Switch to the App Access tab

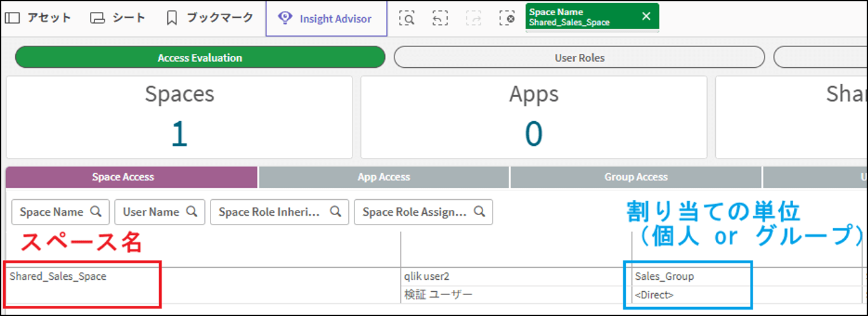(384, 178)
